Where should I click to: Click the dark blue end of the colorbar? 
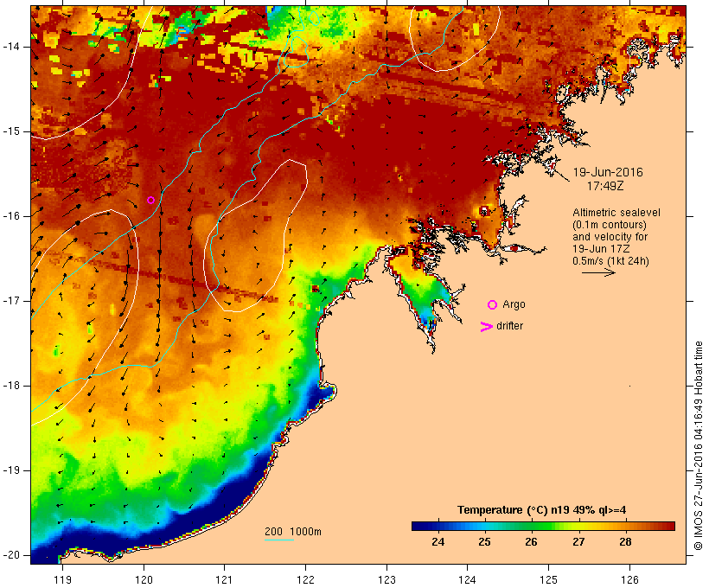420,526
